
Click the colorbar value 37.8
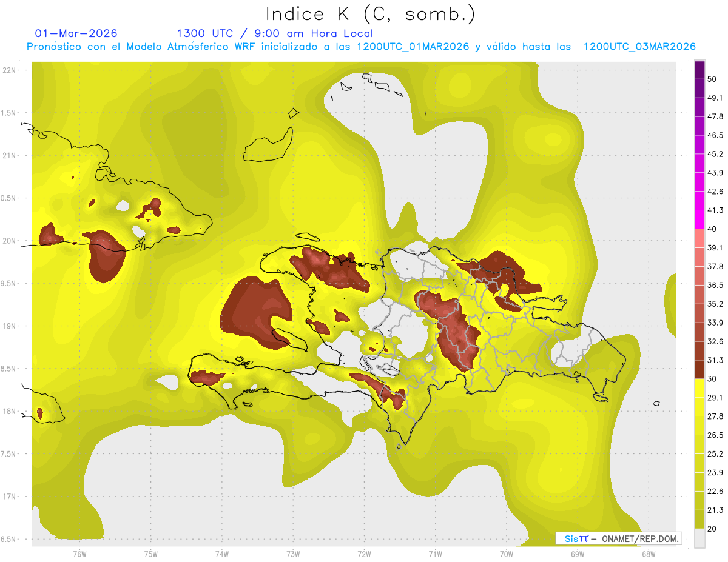point(715,266)
